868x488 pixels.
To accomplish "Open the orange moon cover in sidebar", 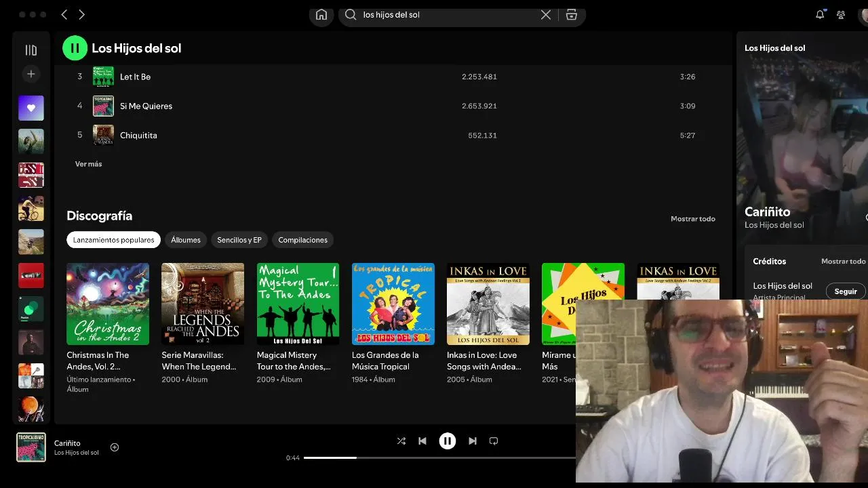I will [x=31, y=409].
